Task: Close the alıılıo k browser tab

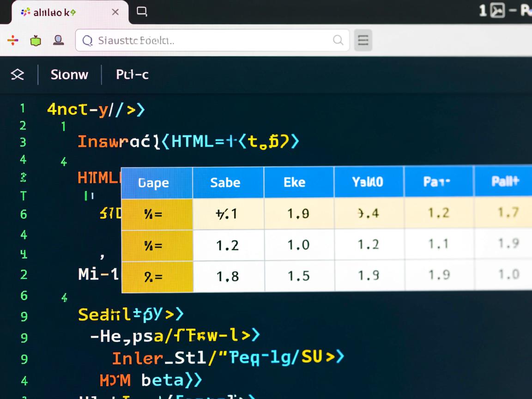Action: coord(115,12)
